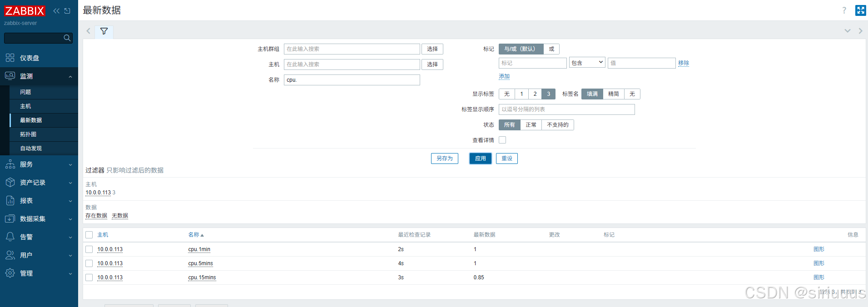Expand the 管理 menu section

(x=70, y=274)
